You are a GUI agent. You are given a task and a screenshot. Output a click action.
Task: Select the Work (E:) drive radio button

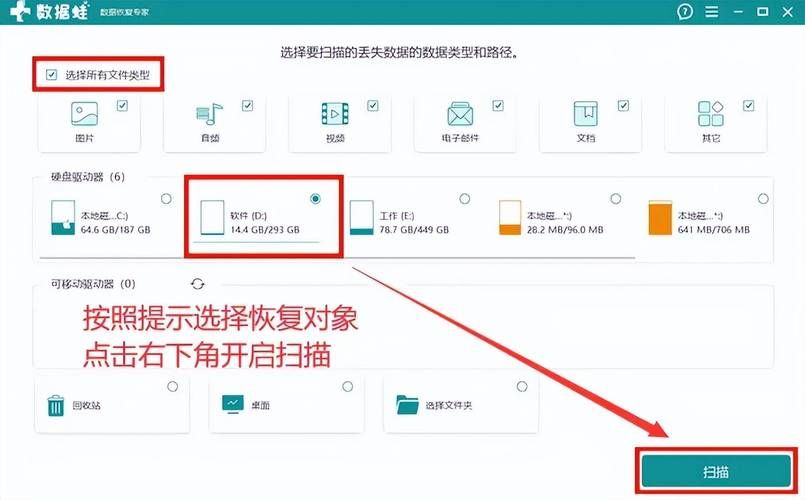(x=464, y=199)
